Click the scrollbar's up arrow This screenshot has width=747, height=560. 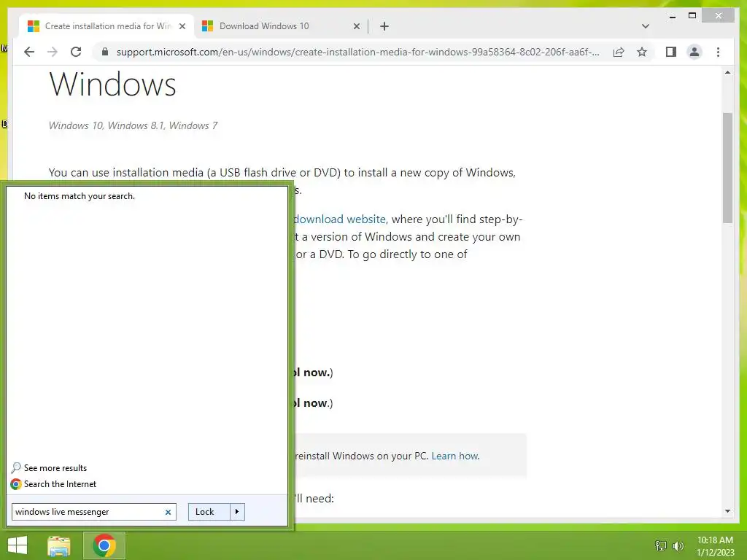[727, 72]
